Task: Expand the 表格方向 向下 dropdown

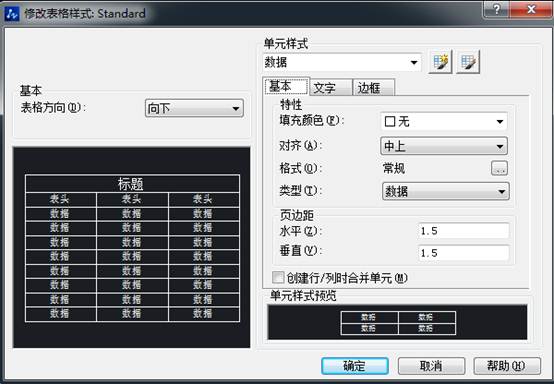Action: 194,108
